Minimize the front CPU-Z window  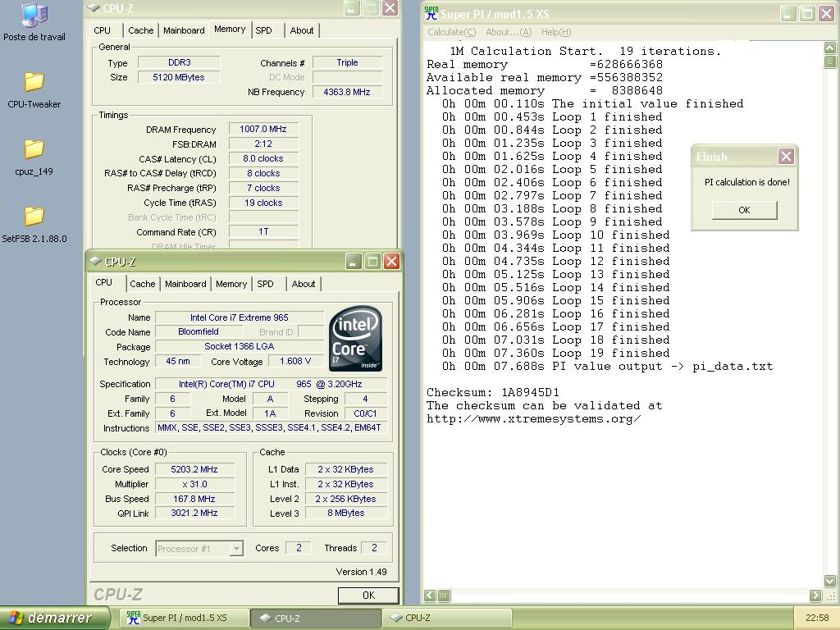click(x=353, y=262)
